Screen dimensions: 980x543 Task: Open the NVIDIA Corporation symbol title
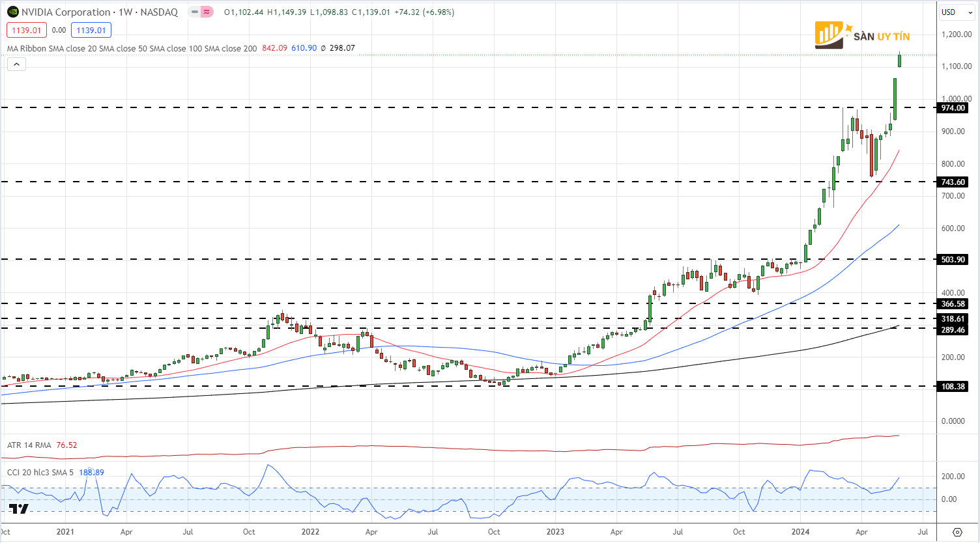(x=99, y=12)
